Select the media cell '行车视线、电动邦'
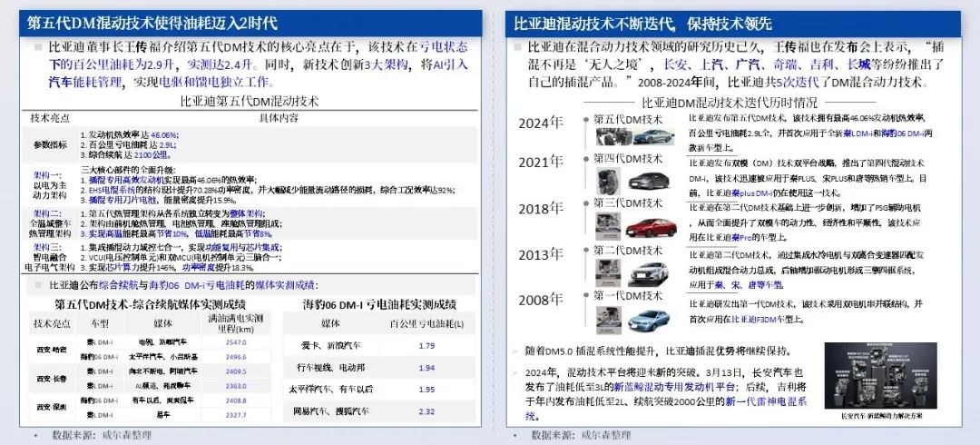 pos(330,368)
